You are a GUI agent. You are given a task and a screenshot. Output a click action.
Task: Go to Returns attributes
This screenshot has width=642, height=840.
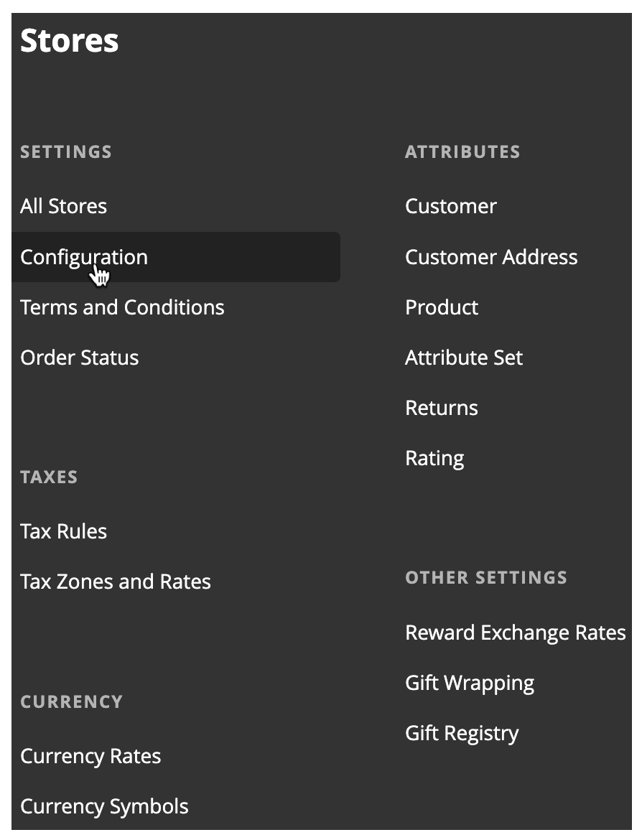(442, 408)
